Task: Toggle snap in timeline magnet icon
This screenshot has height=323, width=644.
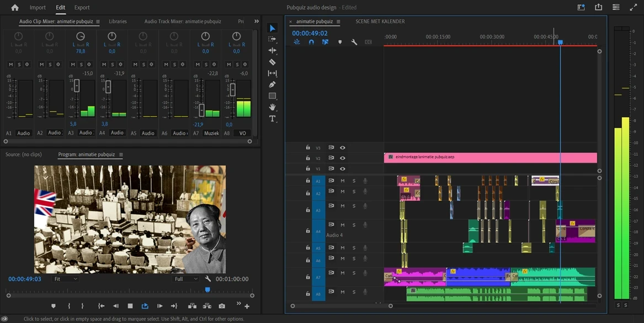Action: click(311, 42)
